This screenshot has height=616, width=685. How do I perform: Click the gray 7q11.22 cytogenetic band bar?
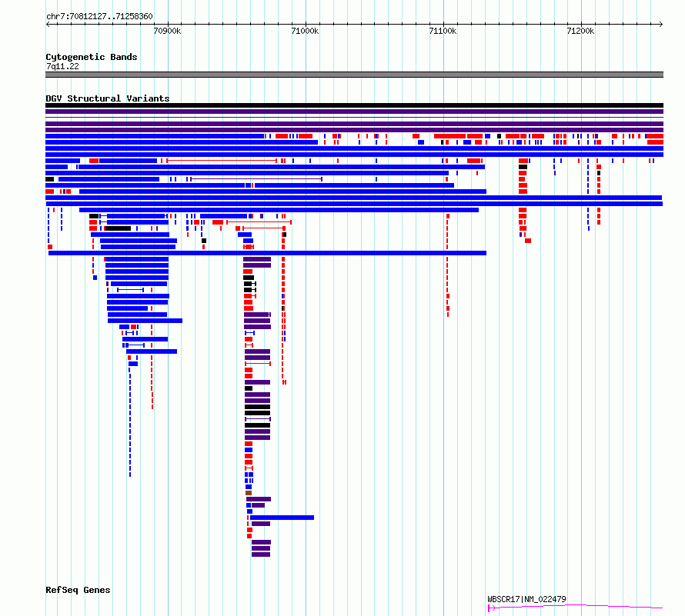354,75
